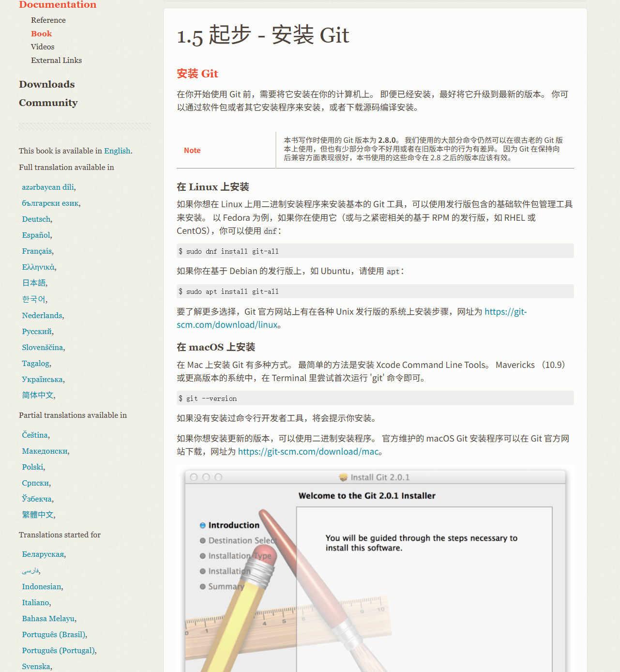
Task: Expand the Downloads section
Action: [x=46, y=84]
